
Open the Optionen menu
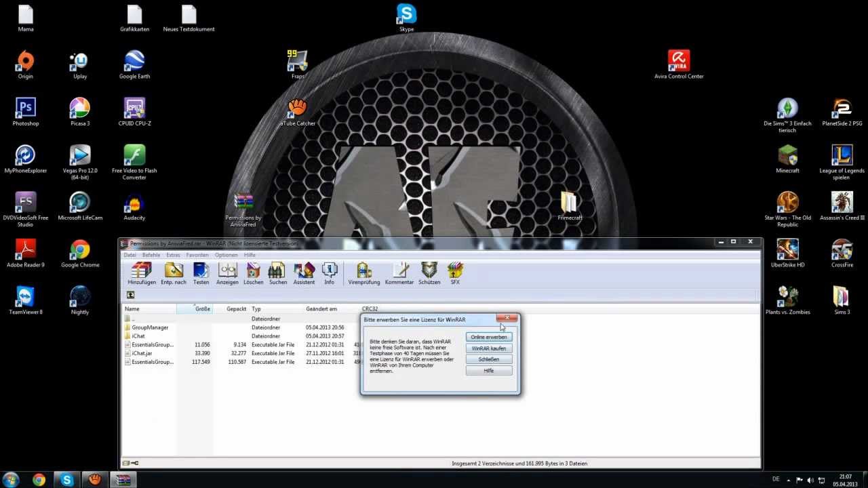[226, 255]
